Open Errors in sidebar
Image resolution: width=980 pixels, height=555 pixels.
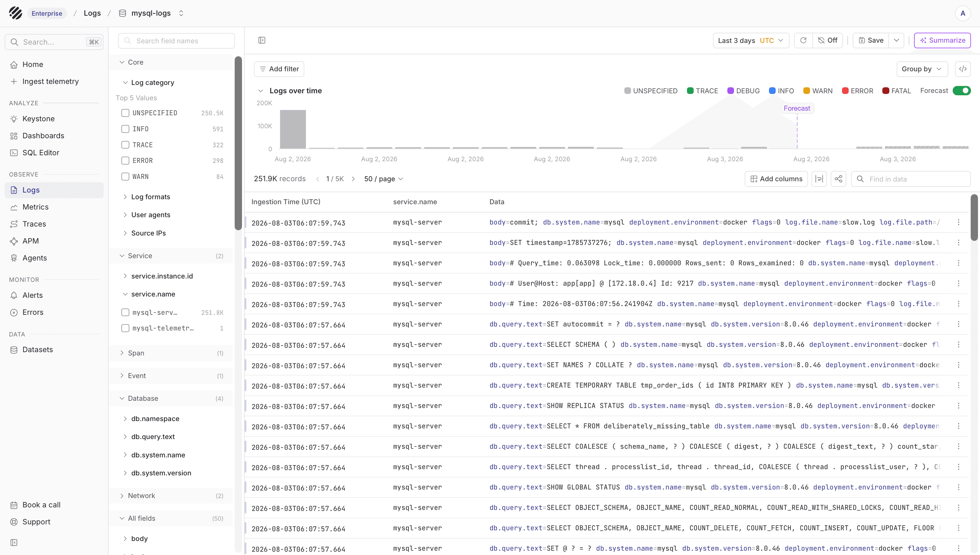point(54,312)
